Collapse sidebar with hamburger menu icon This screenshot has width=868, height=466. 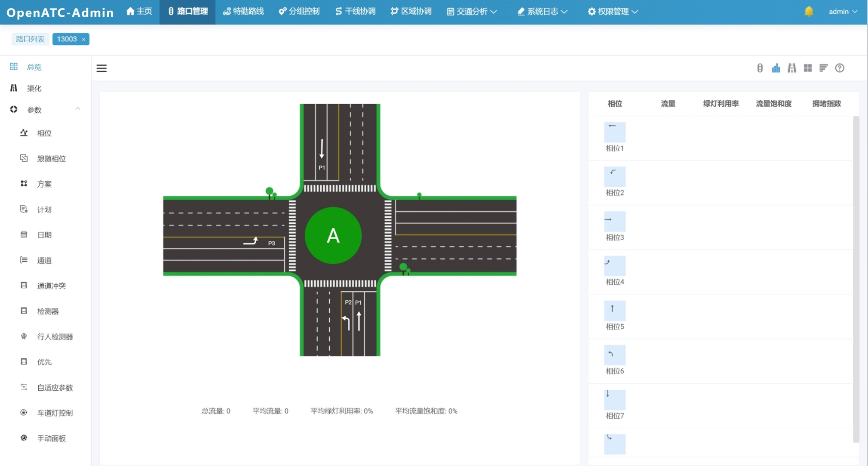[101, 68]
